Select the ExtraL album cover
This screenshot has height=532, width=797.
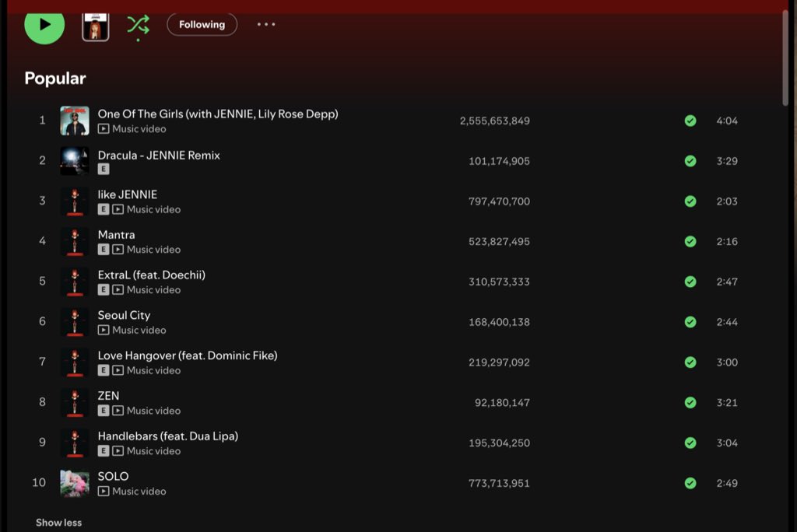pos(75,282)
